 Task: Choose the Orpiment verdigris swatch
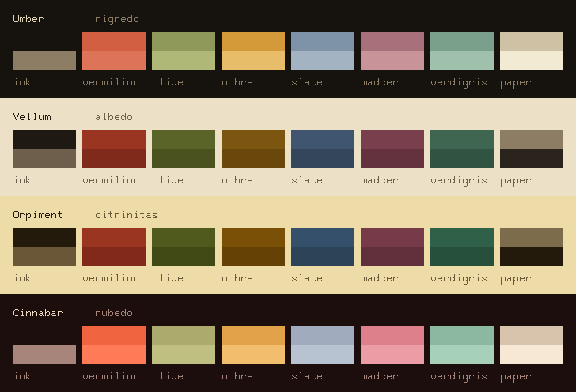click(462, 247)
